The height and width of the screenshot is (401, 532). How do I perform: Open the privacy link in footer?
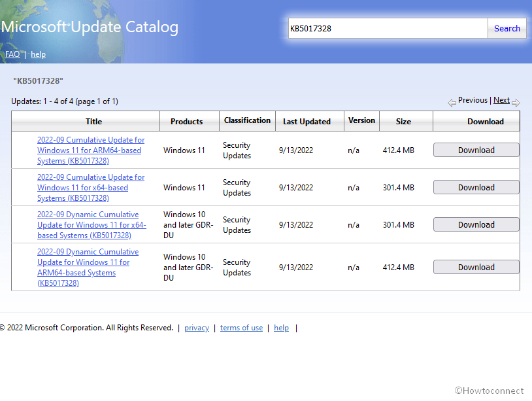pyautogui.click(x=197, y=328)
